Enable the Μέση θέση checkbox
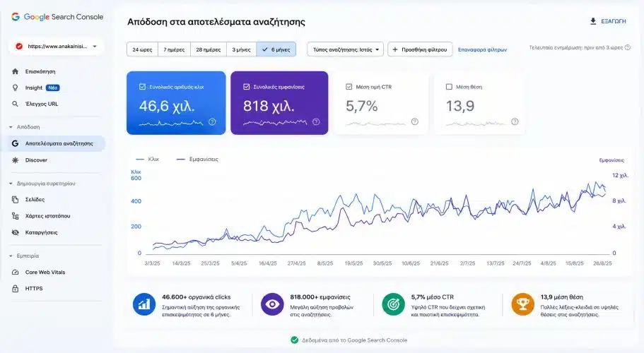Viewport: 644px width, 353px height. (x=449, y=87)
